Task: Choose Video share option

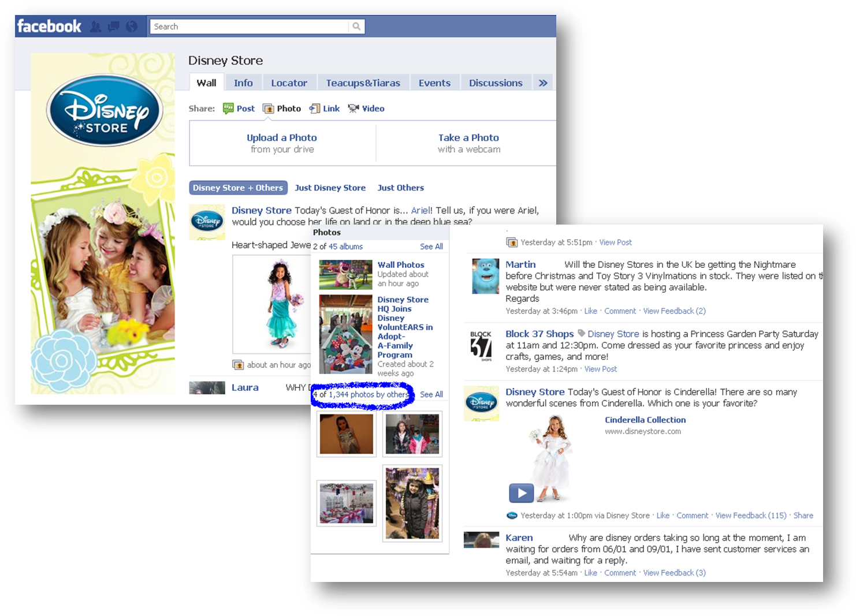Action: 366,109
